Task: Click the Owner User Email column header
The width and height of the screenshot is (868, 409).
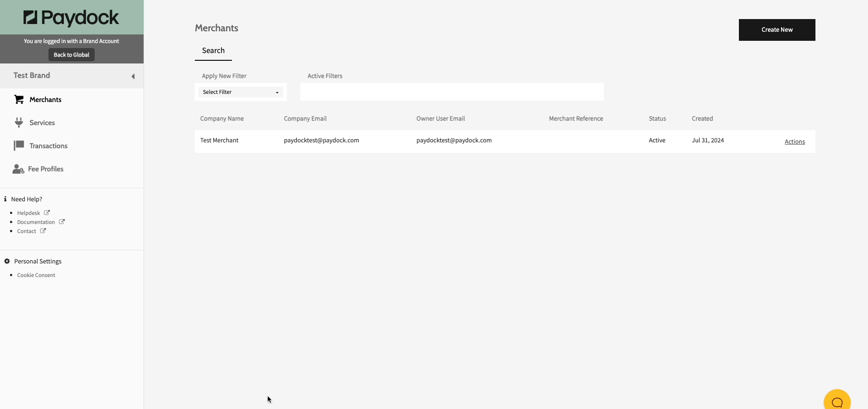Action: [440, 119]
